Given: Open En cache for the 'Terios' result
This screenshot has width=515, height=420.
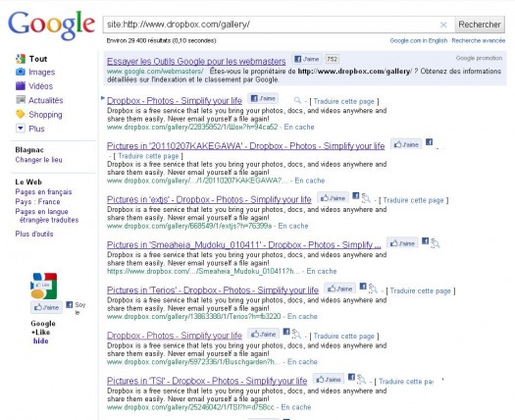Looking at the screenshot, I should pyautogui.click(x=302, y=317).
